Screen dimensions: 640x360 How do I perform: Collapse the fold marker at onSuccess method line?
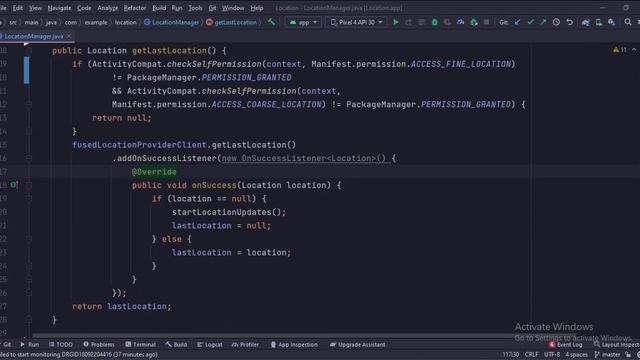coord(29,185)
